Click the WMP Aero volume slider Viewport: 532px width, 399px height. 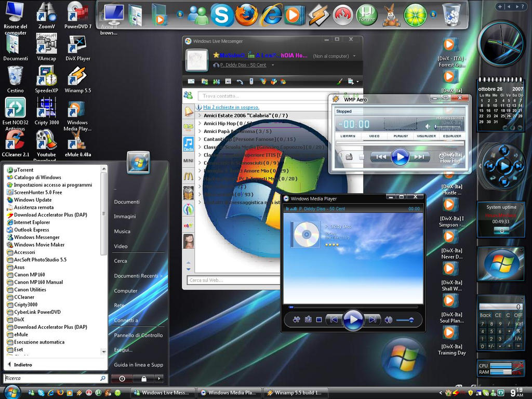coord(448,127)
